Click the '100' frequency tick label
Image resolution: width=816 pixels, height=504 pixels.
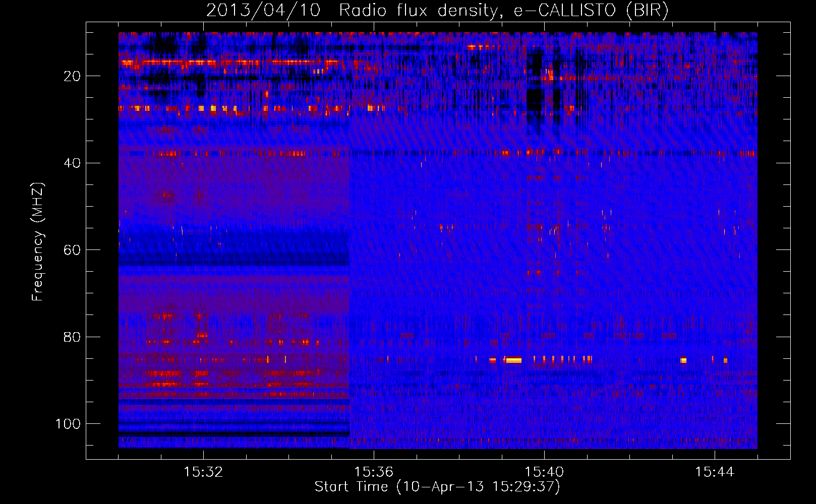68,424
